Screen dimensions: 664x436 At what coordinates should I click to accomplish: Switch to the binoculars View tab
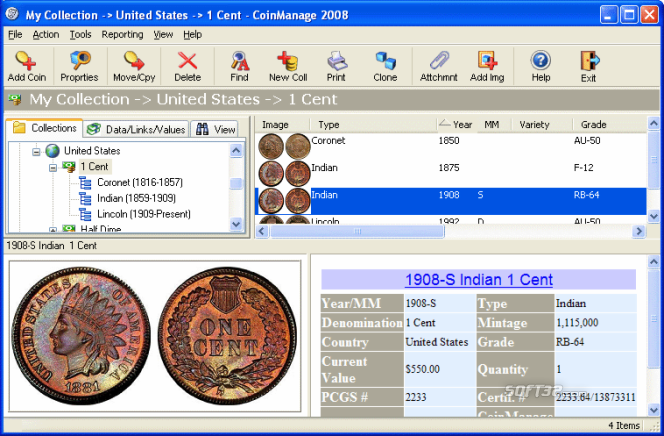point(215,129)
